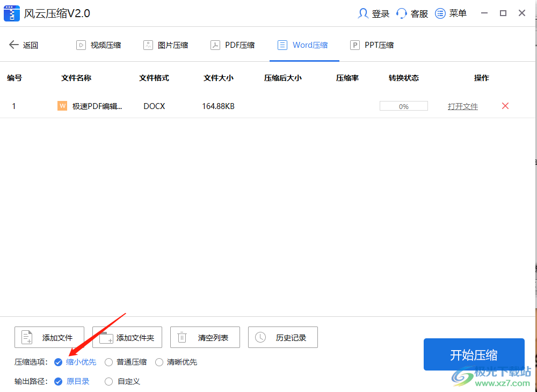
Task: Click 压缩率 column header
Action: [x=347, y=78]
